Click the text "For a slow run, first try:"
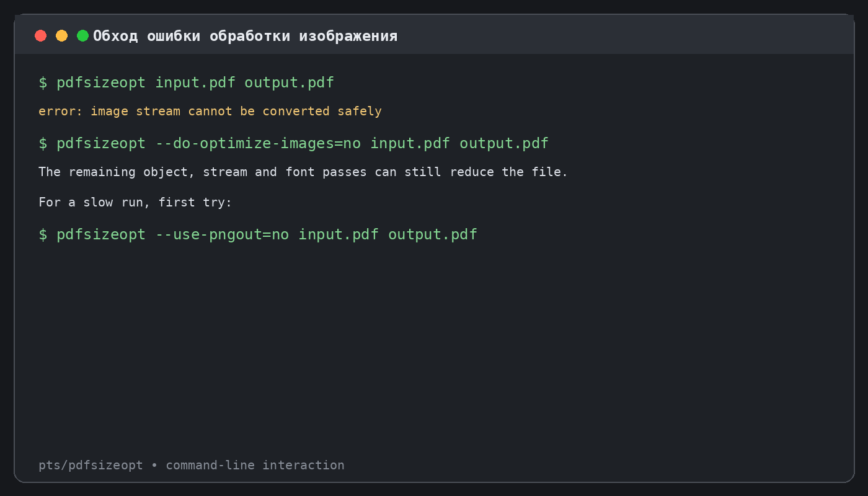Screen dimensions: 868x496 tap(135, 202)
